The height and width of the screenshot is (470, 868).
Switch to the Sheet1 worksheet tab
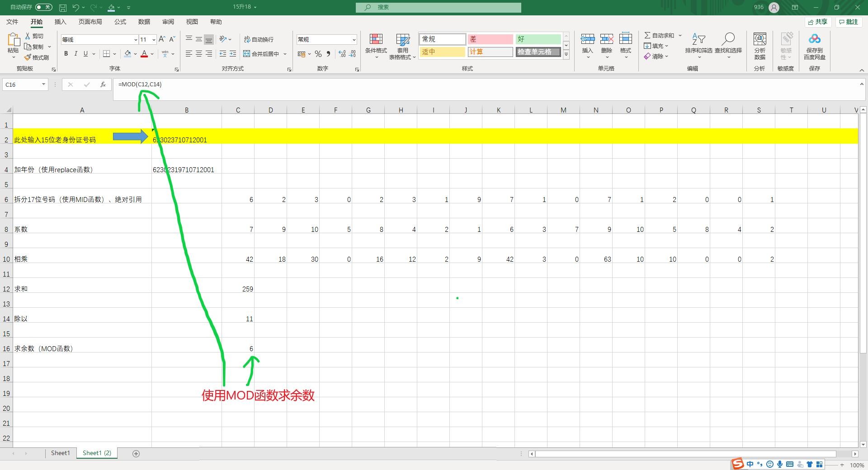(60, 453)
